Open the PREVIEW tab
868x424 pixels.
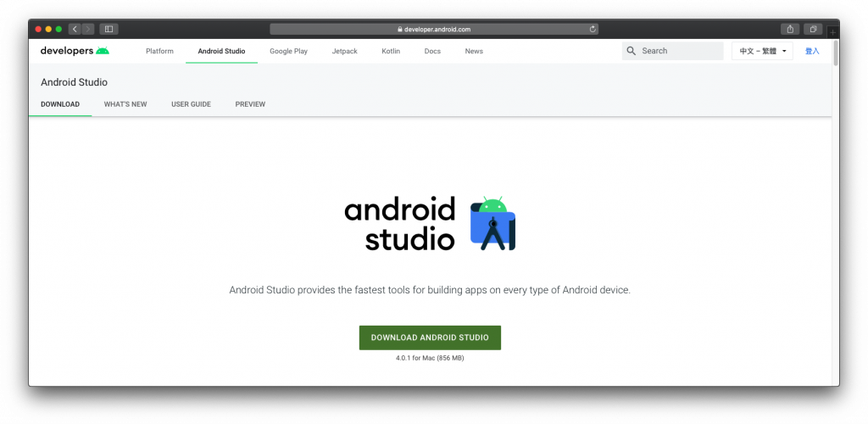click(250, 104)
